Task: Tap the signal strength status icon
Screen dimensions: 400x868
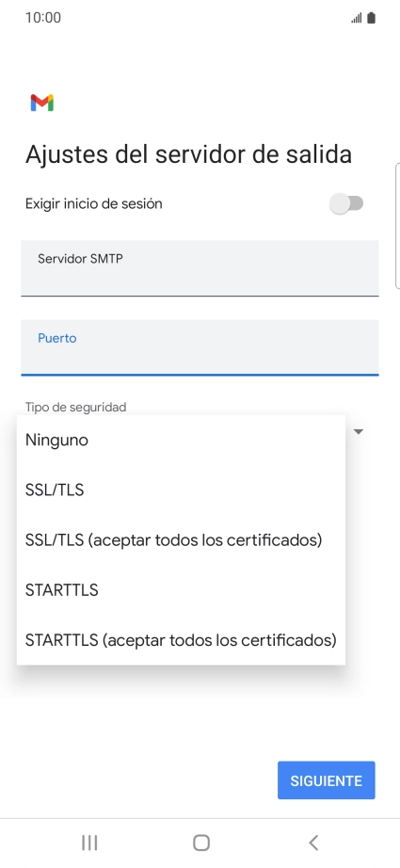Action: point(357,18)
